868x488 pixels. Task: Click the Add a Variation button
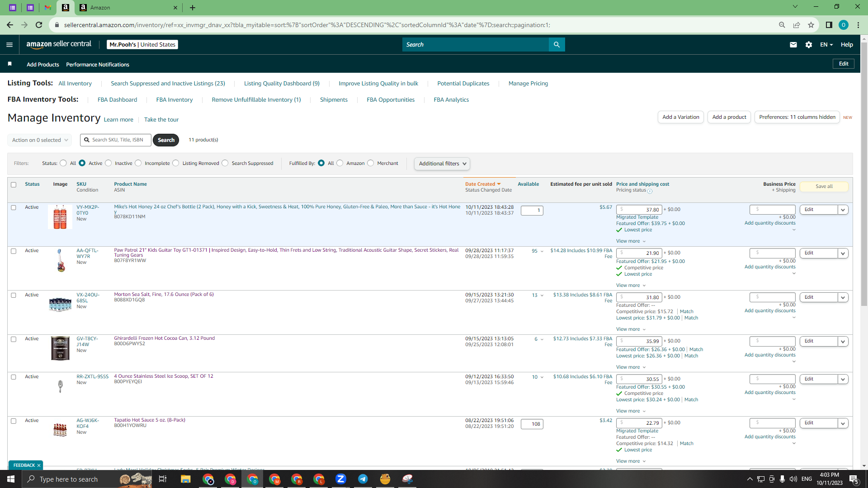click(680, 117)
